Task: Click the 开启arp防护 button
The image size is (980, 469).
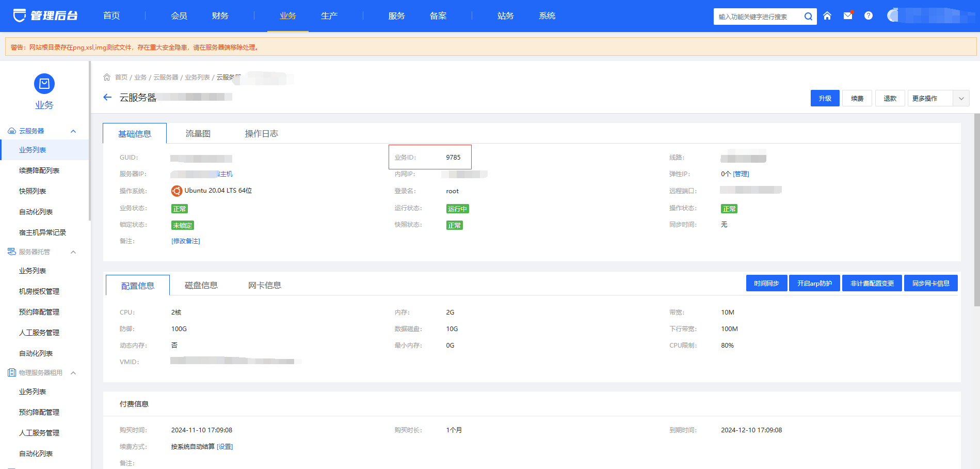Action: pyautogui.click(x=814, y=283)
